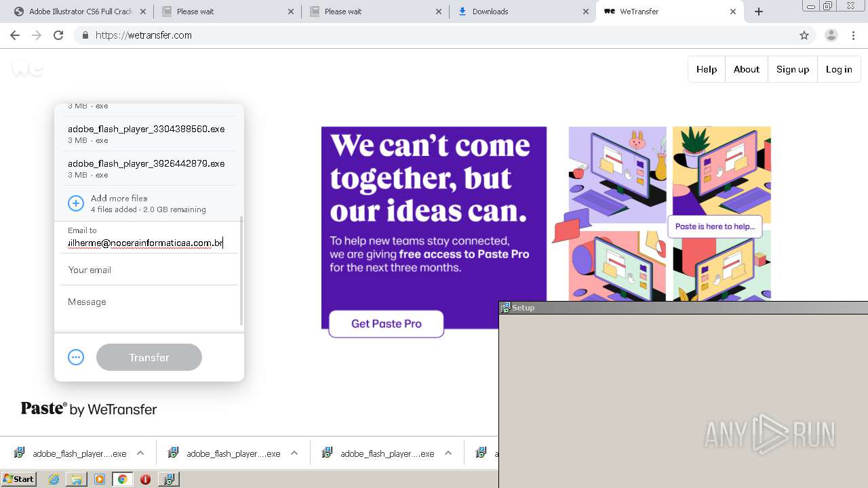This screenshot has height=488, width=868.
Task: Open the About menu item
Action: (747, 69)
